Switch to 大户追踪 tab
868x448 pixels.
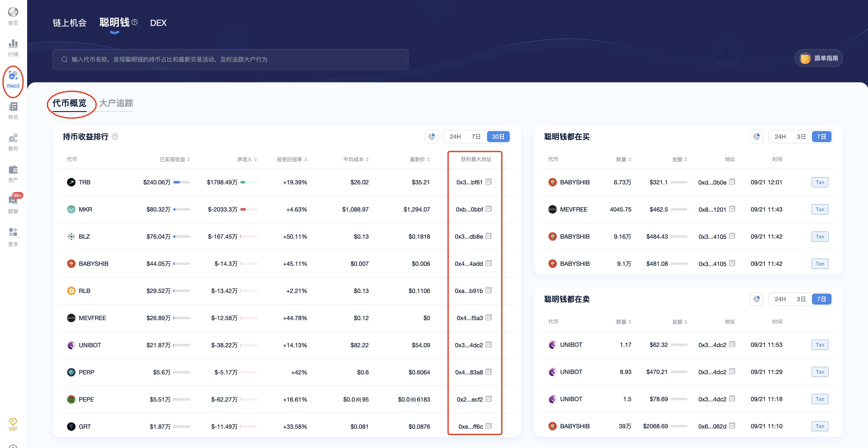click(116, 103)
